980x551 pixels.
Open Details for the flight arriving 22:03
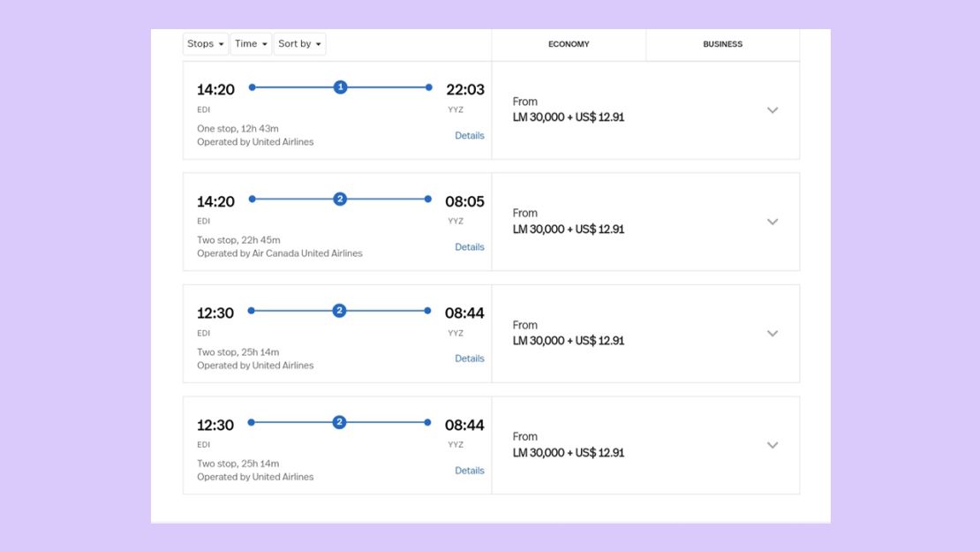pos(470,136)
